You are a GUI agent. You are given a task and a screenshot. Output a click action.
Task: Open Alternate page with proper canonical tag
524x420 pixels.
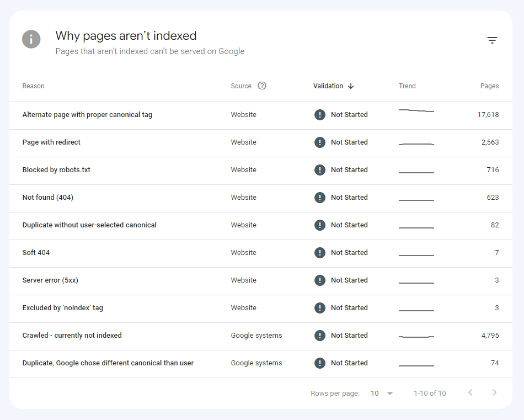click(x=87, y=115)
